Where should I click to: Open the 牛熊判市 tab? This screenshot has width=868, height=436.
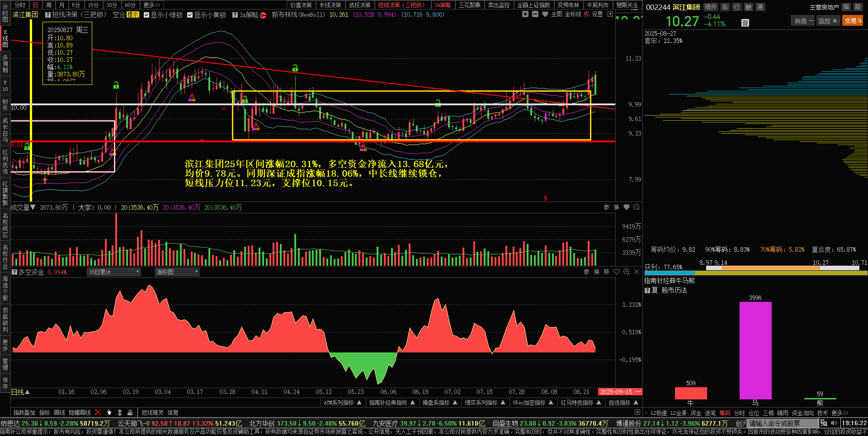pyautogui.click(x=598, y=5)
